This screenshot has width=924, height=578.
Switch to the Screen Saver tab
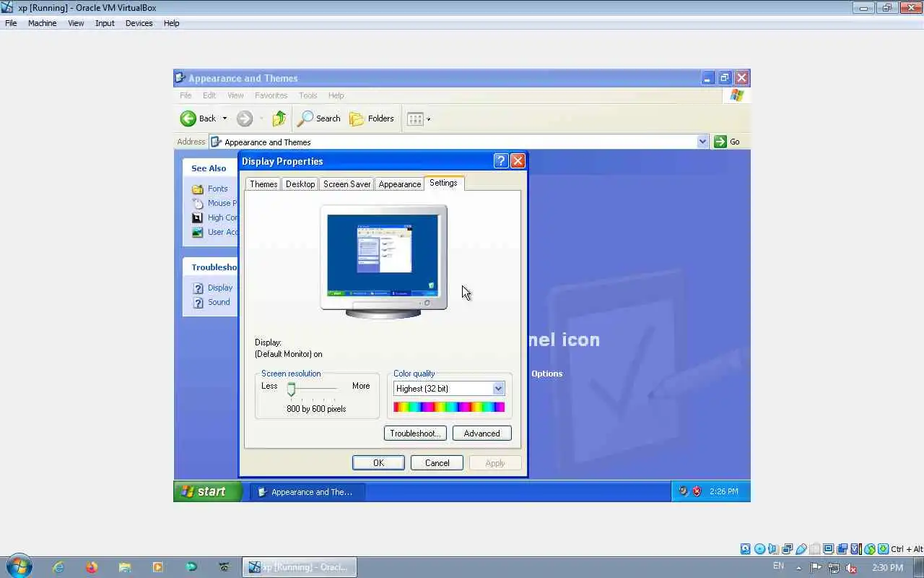[x=346, y=184]
